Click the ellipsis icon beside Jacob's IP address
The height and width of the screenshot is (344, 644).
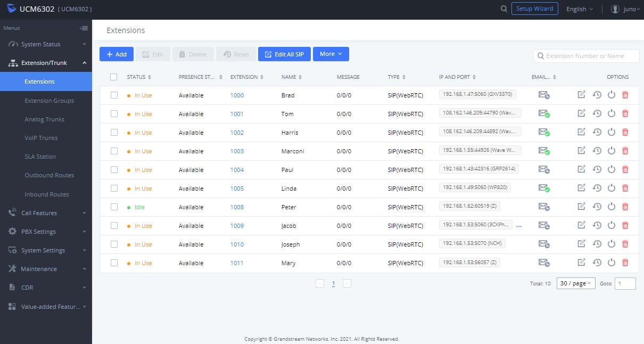pyautogui.click(x=519, y=226)
